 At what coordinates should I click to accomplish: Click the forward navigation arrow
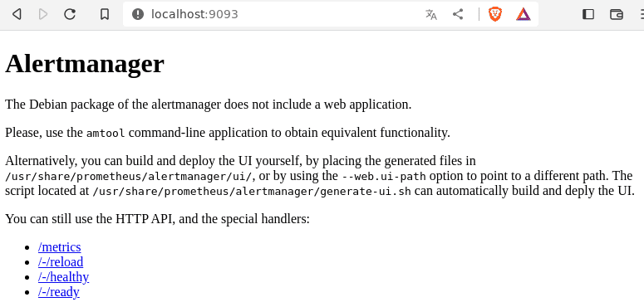pyautogui.click(x=42, y=14)
